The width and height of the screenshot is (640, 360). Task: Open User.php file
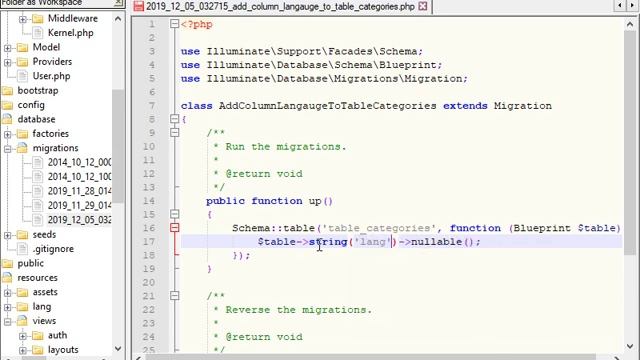coord(51,76)
